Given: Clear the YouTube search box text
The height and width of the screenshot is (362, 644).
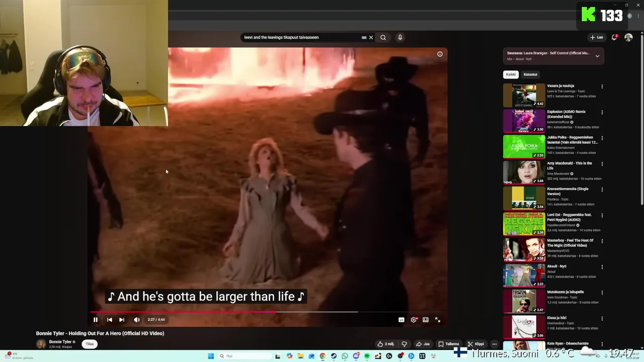Looking at the screenshot, I should point(371,37).
